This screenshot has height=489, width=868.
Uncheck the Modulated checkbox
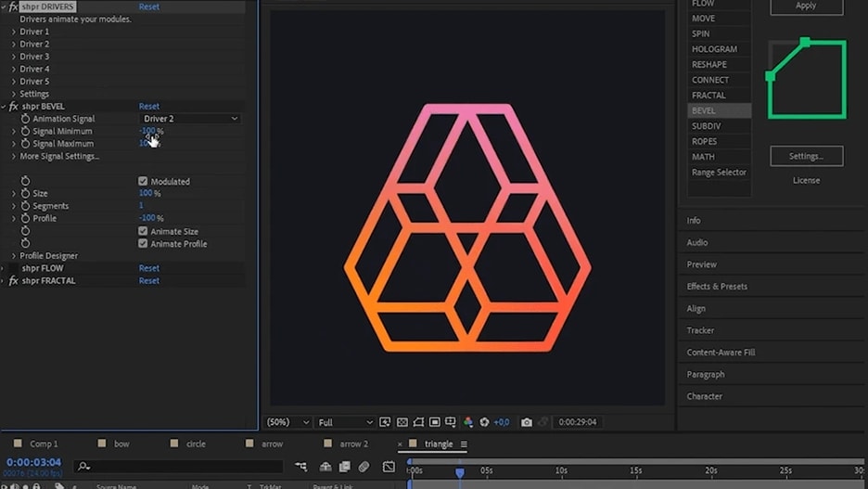click(143, 181)
